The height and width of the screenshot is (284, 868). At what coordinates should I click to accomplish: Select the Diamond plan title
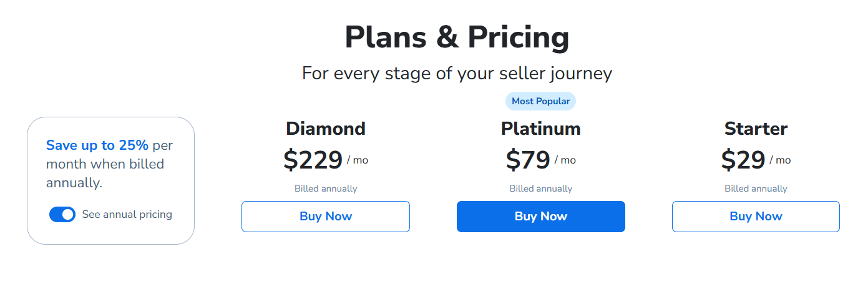click(325, 129)
